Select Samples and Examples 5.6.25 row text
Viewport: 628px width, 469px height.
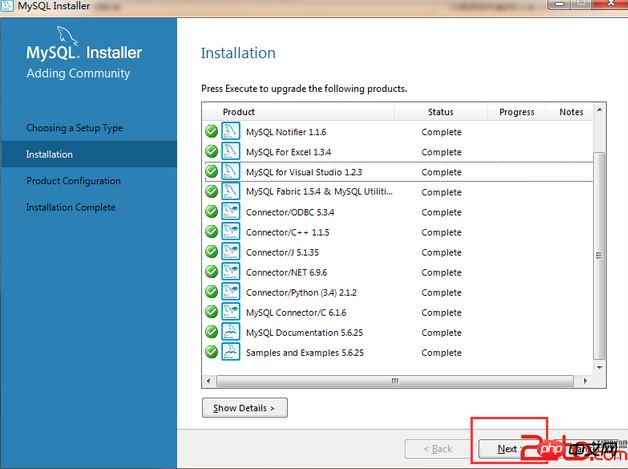click(x=305, y=352)
